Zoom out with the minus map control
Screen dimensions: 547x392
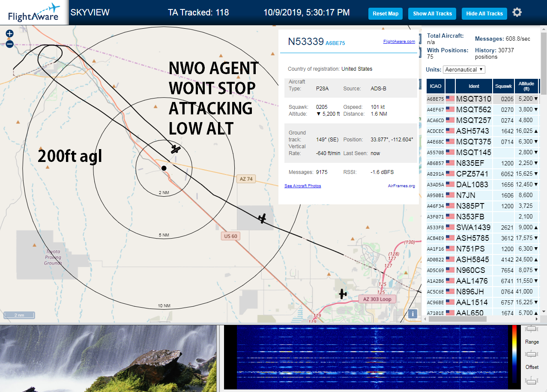click(x=9, y=44)
